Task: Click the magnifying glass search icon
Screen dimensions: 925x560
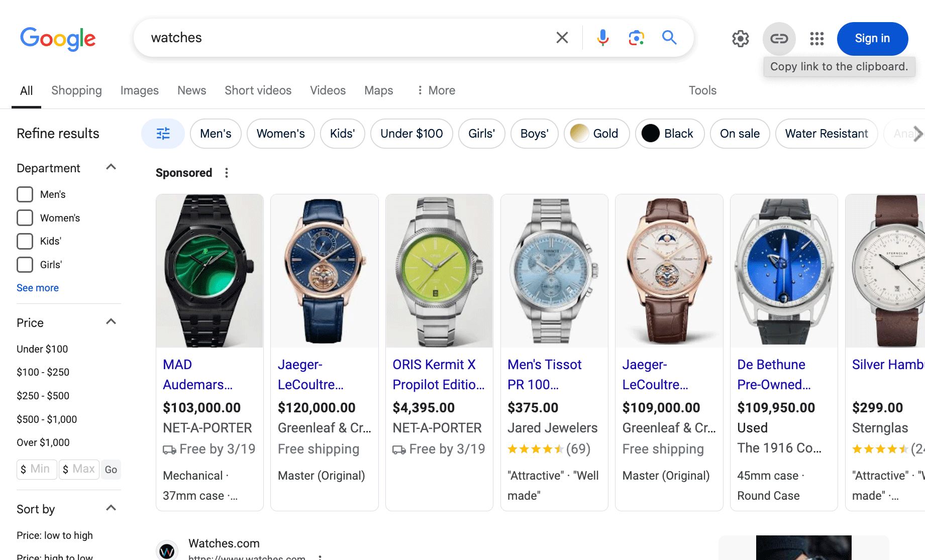Action: point(669,38)
